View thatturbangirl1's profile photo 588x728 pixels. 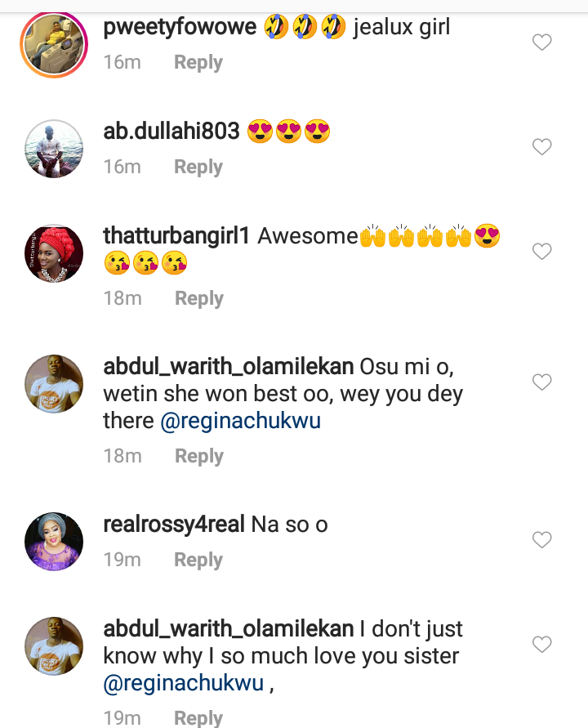[x=54, y=253]
